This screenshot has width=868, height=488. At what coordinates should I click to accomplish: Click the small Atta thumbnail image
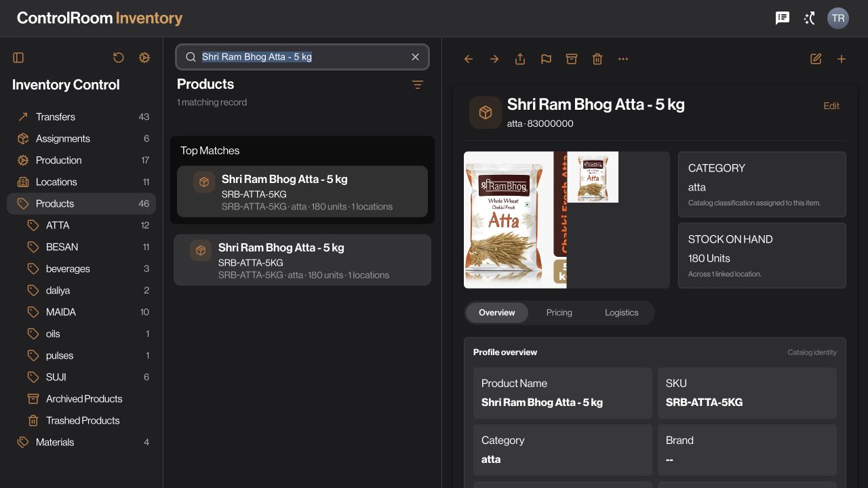593,177
